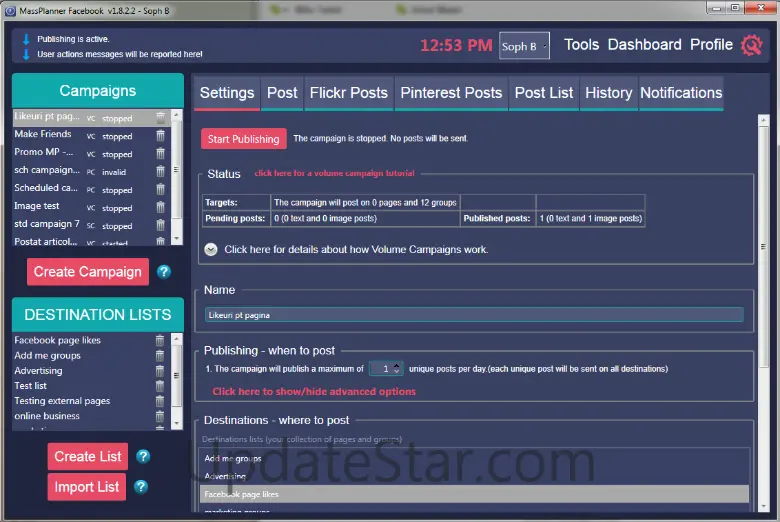Delete Image test campaign trash icon
Screen dimensions: 780x522
(160, 207)
